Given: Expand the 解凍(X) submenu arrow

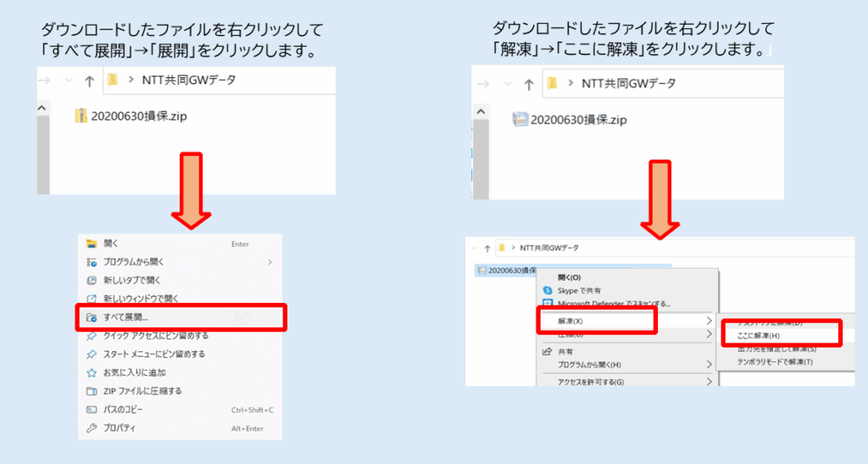Looking at the screenshot, I should (x=709, y=321).
